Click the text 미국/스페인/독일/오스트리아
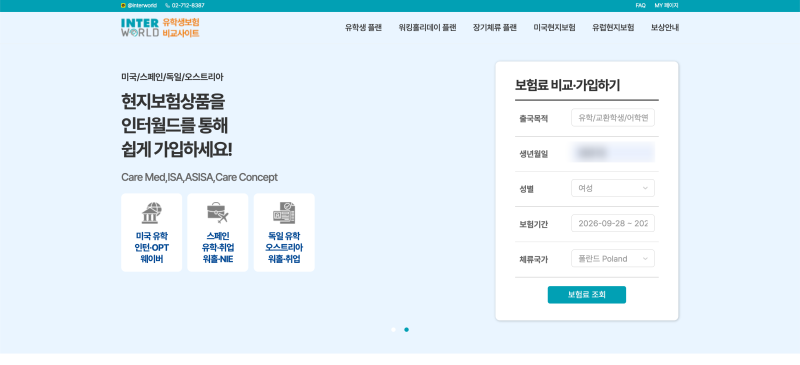This screenshot has height=365, width=800. 172,77
